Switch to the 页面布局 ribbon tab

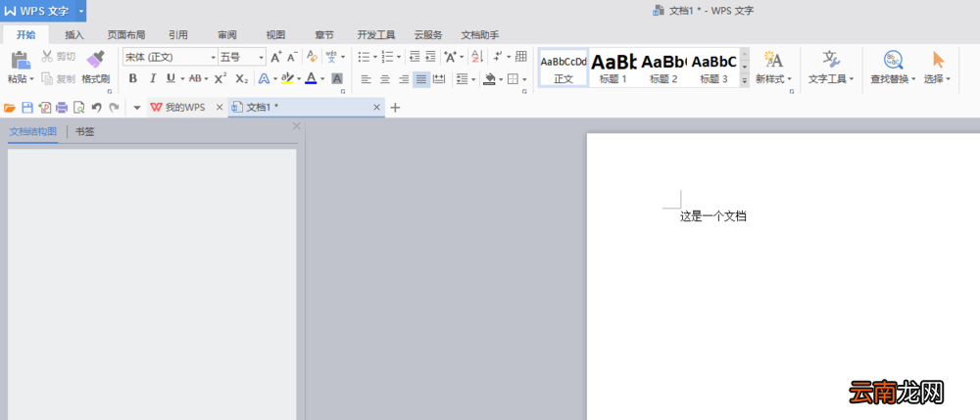(x=126, y=35)
